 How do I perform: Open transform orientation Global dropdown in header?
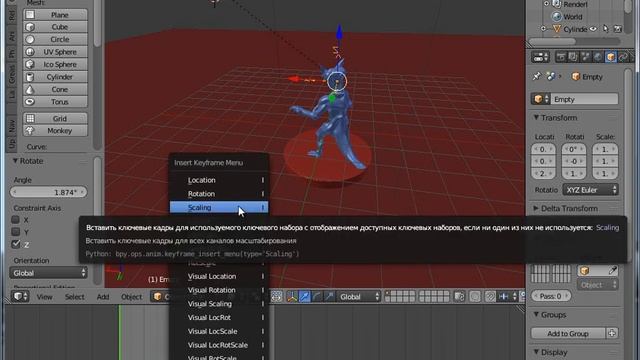pos(358,297)
